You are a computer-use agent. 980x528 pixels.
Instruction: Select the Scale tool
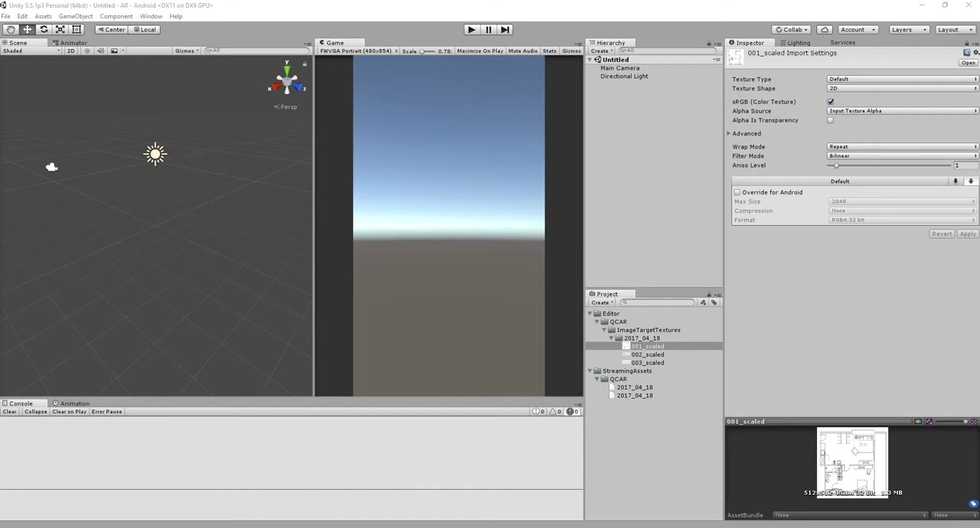coord(60,29)
